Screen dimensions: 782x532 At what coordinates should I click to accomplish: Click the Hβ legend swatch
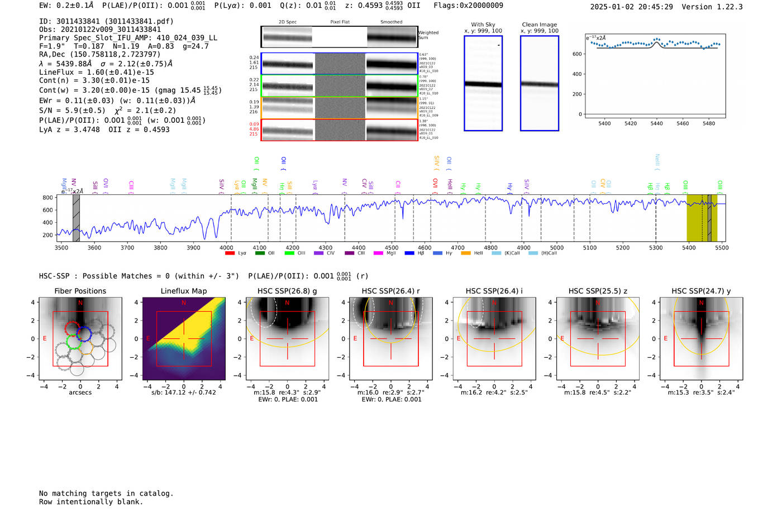click(409, 253)
